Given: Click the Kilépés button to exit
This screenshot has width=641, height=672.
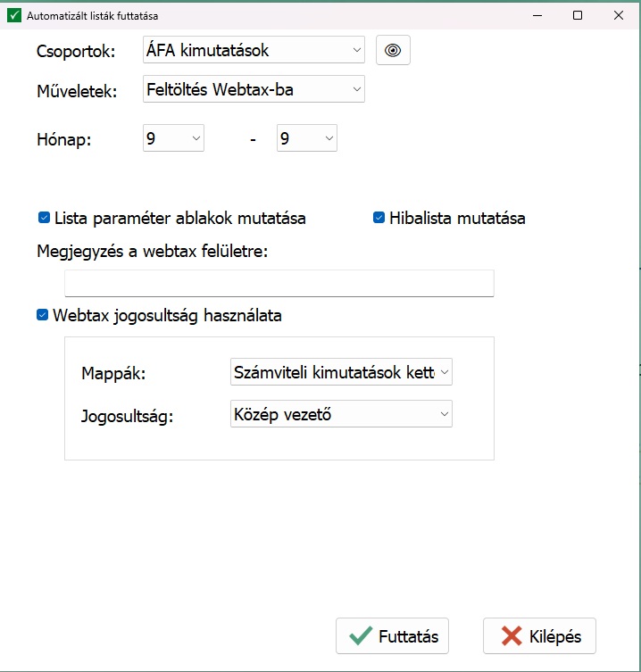Looking at the screenshot, I should (x=539, y=636).
